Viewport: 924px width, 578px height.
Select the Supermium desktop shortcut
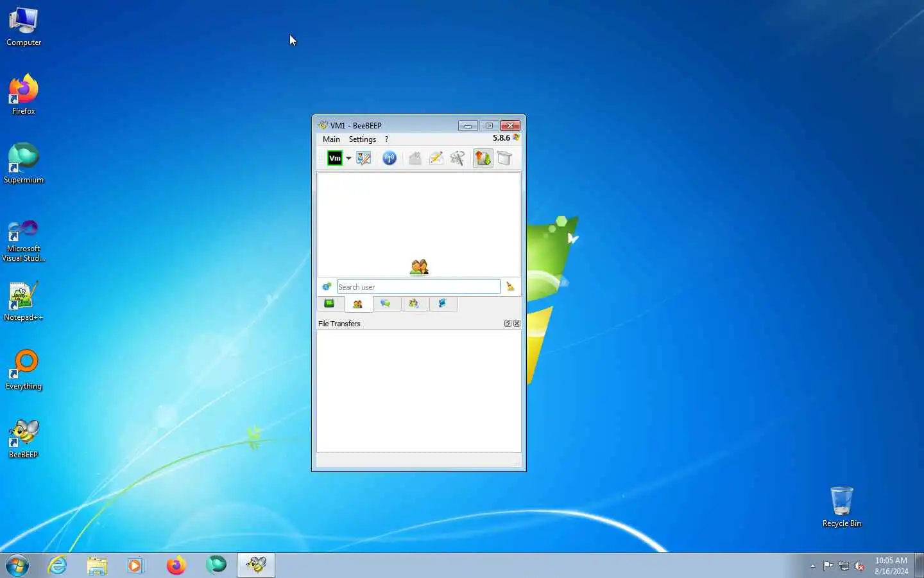[x=24, y=164]
